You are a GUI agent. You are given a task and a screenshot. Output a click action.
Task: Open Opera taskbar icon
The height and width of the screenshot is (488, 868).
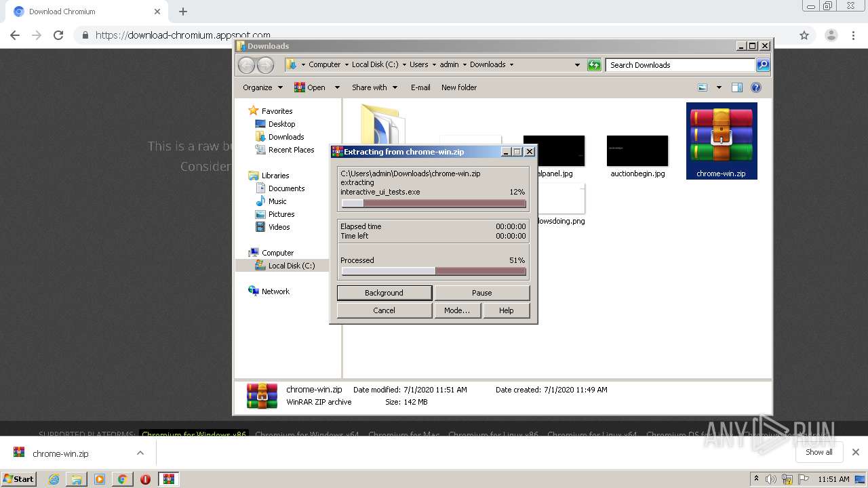pyautogui.click(x=145, y=479)
